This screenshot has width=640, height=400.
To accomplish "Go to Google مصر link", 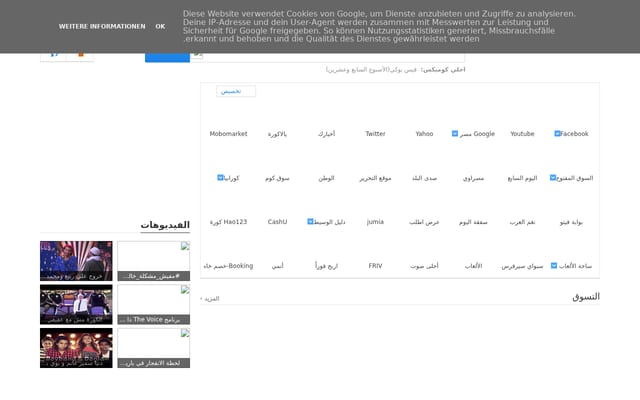I will [477, 133].
